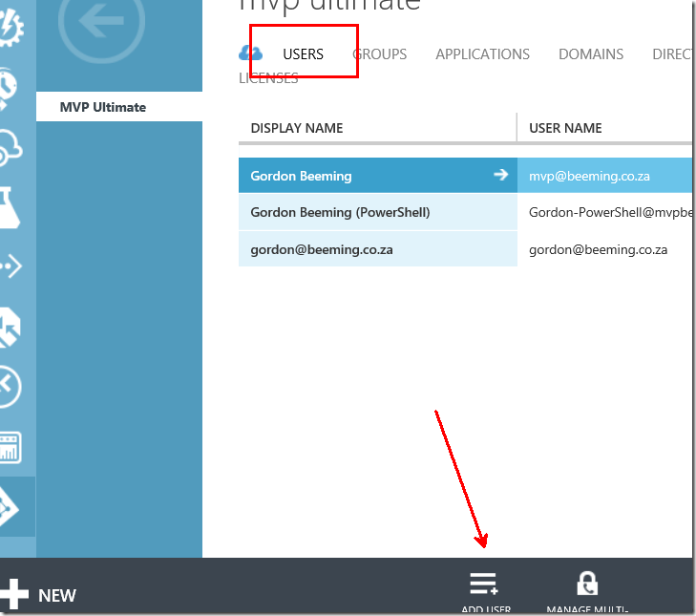Click the plus icon beside NEW

coord(14,594)
